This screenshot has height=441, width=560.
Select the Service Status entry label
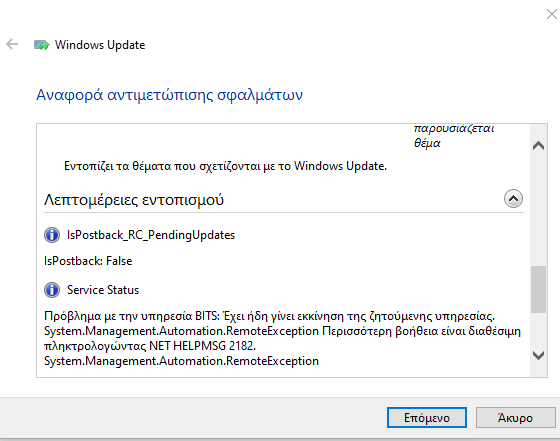click(103, 290)
